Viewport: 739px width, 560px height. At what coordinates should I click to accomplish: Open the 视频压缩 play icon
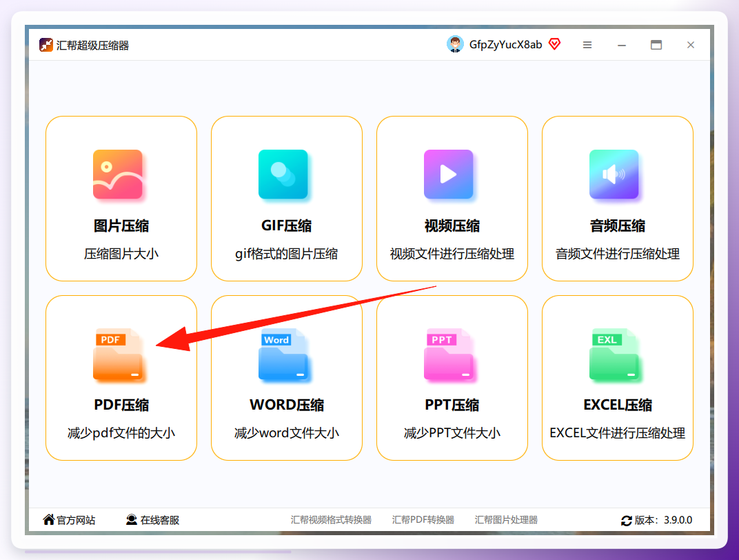pos(449,174)
